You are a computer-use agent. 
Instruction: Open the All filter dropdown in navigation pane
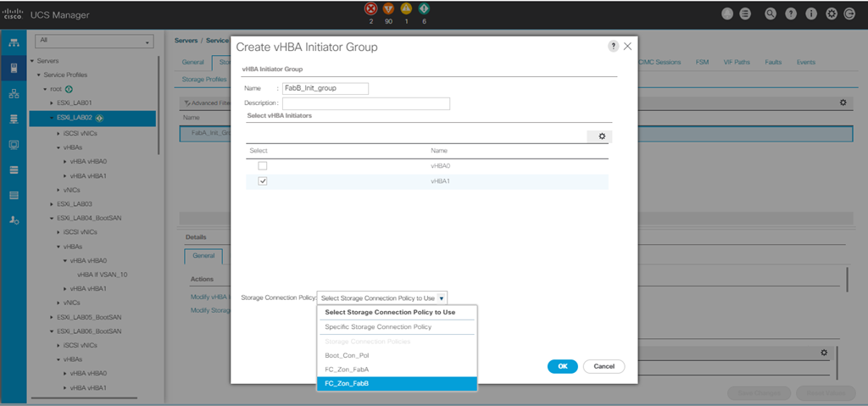(93, 42)
